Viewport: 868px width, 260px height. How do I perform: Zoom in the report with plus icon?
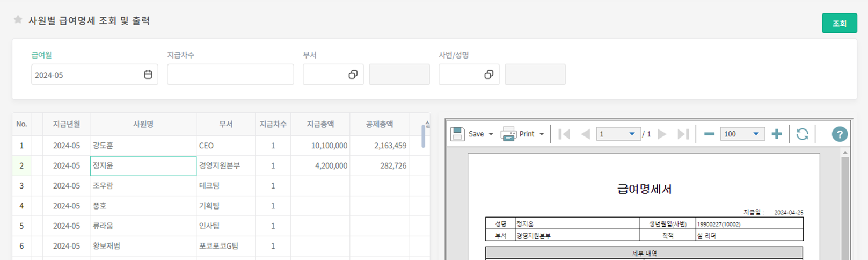[x=776, y=134]
